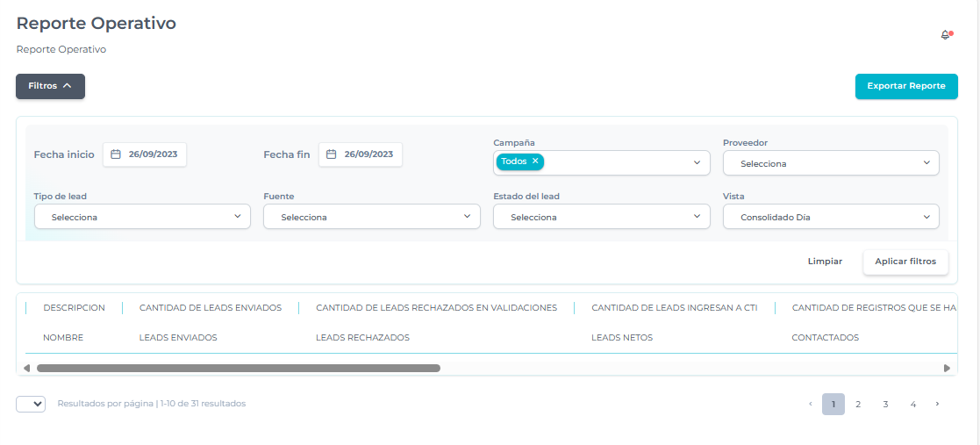This screenshot has height=445, width=980.
Task: Click calendar icon in Fecha inicio field
Action: point(116,154)
